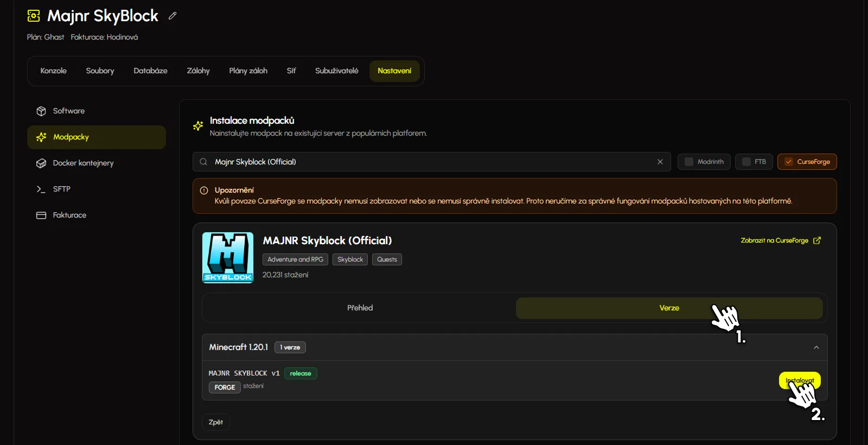
Task: Click the Fakturace card icon
Action: 41,215
